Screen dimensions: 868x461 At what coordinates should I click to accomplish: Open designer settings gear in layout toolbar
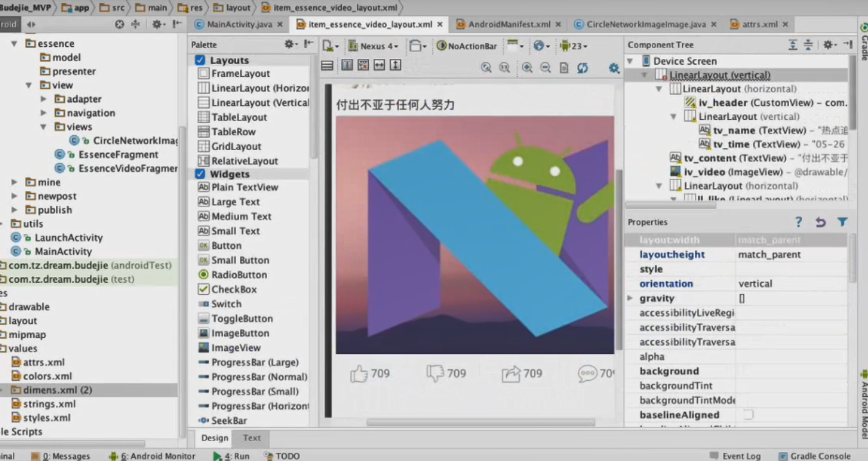coord(614,68)
